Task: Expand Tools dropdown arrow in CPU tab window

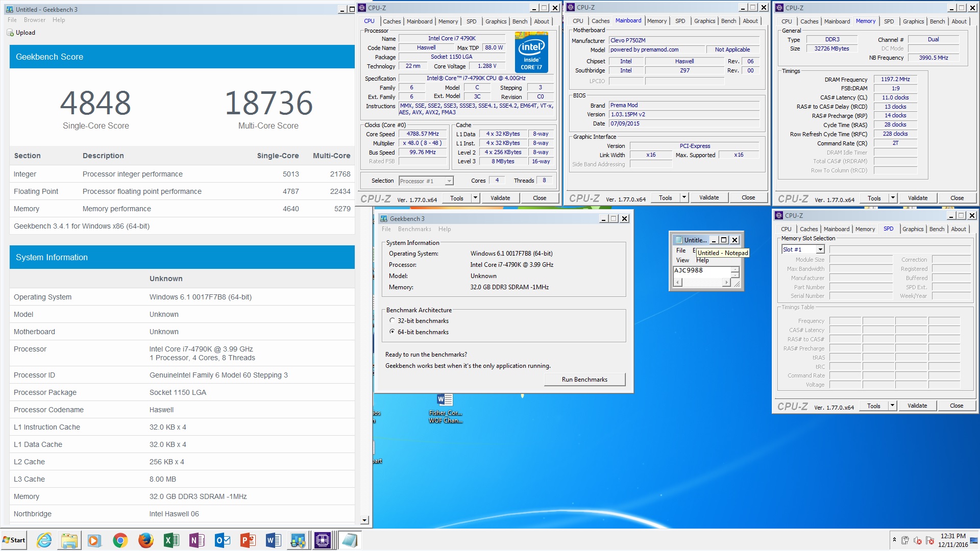Action: pos(475,198)
